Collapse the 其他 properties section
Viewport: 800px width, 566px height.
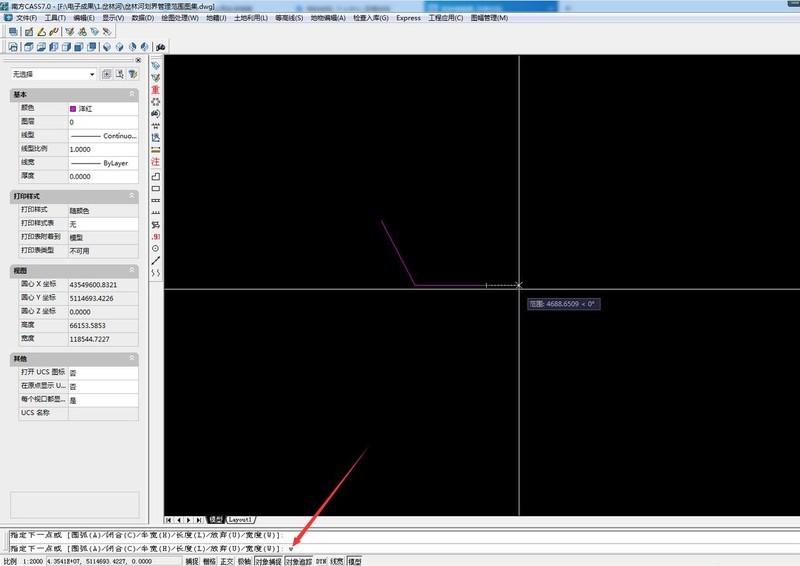132,358
